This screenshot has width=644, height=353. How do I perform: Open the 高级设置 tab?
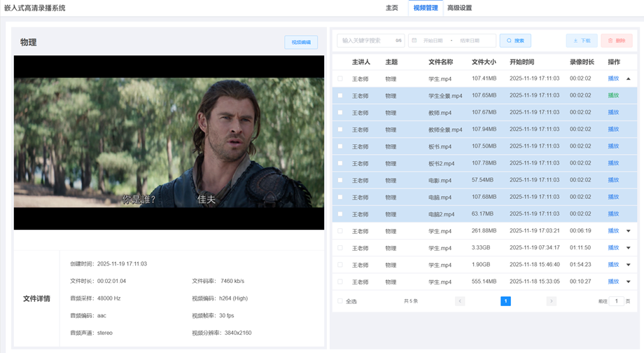(459, 8)
